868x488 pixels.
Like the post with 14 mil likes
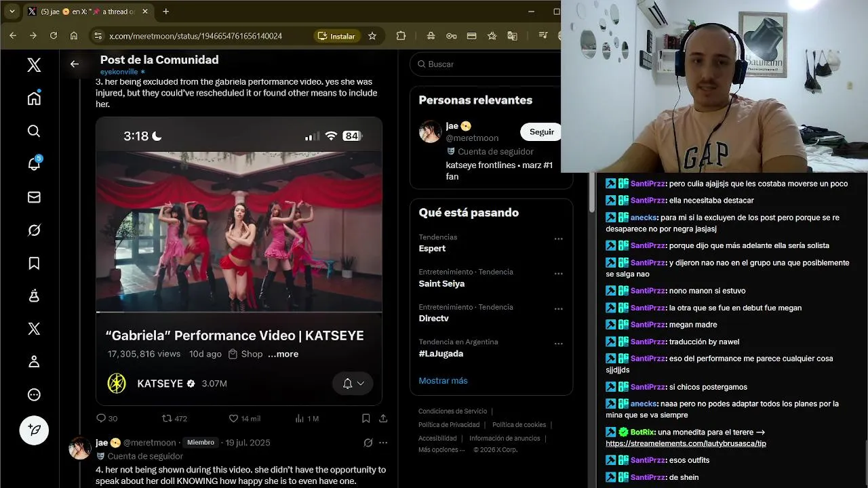coord(244,418)
